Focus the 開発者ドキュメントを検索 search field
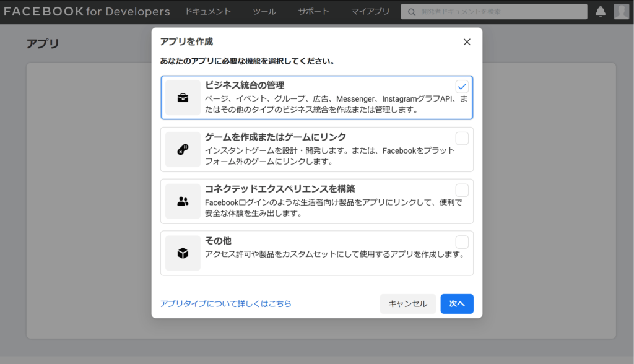The image size is (634, 364). (x=494, y=12)
